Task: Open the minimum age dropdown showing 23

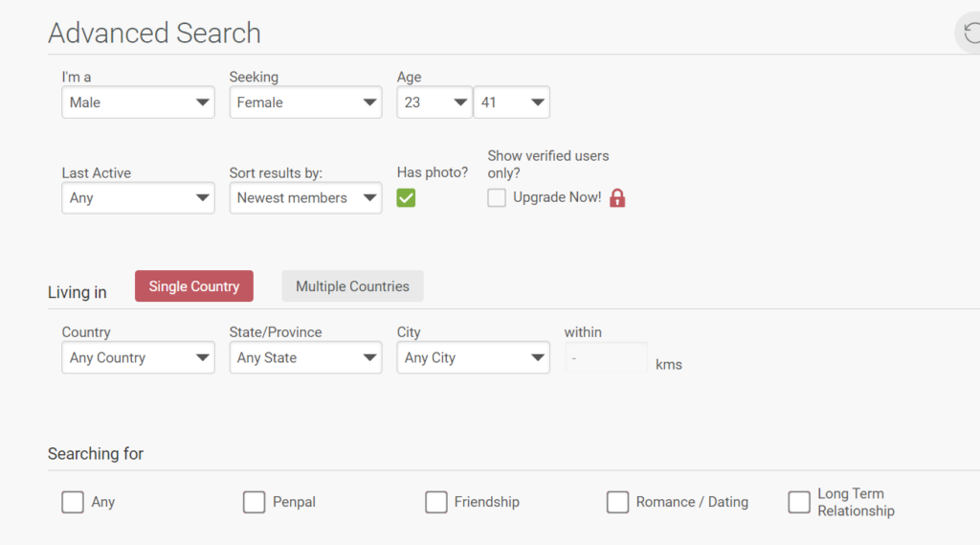Action: tap(434, 102)
